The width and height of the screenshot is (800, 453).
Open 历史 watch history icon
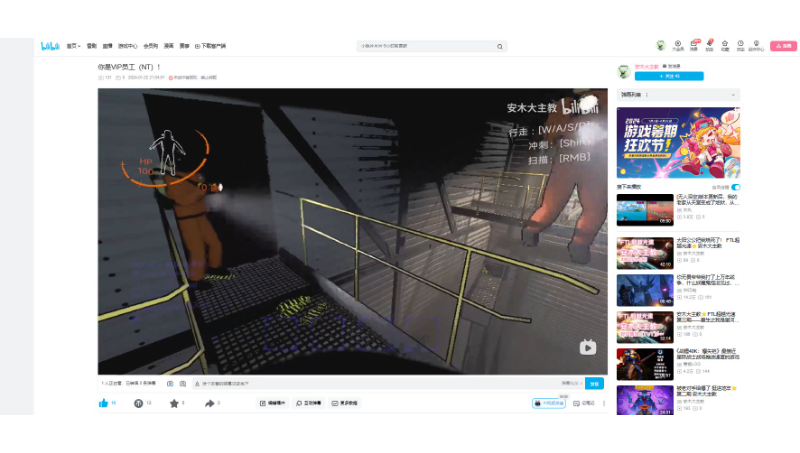[x=740, y=45]
